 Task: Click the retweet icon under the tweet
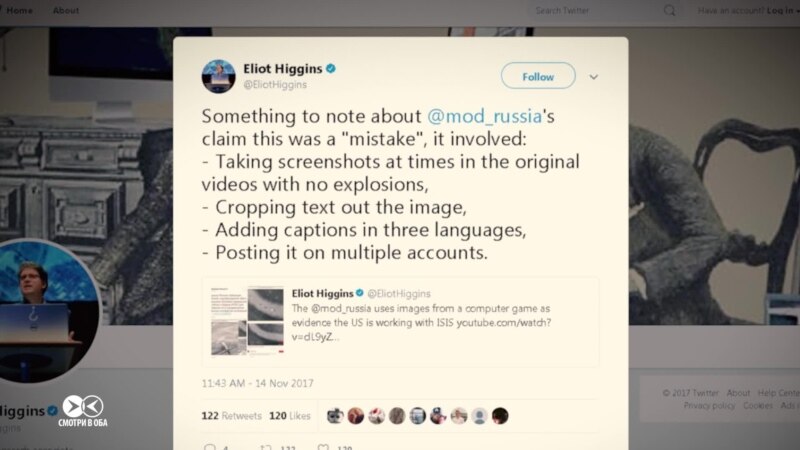click(x=266, y=447)
